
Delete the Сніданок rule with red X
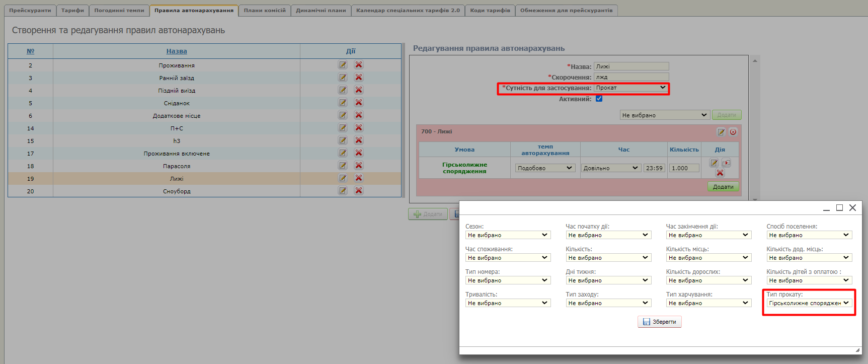[359, 103]
